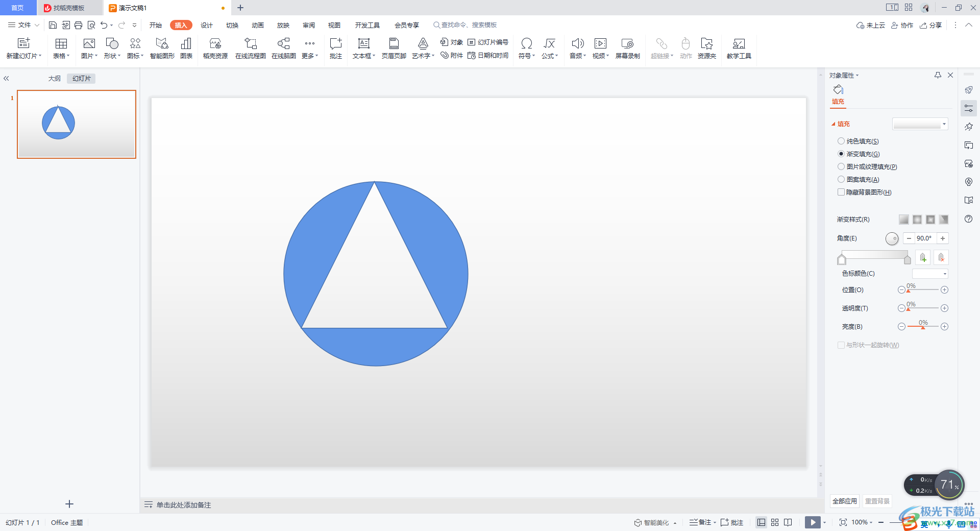Pin the Object Properties panel
980x531 pixels.
point(938,75)
